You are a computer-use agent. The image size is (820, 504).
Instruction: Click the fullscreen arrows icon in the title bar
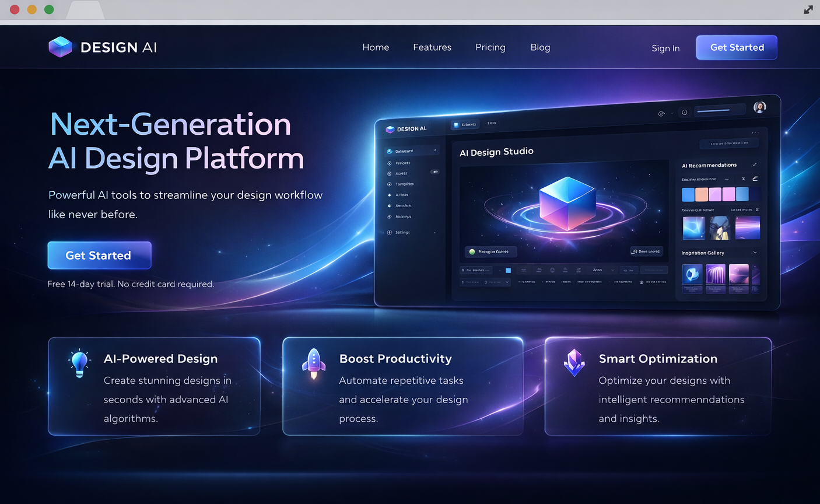(808, 9)
